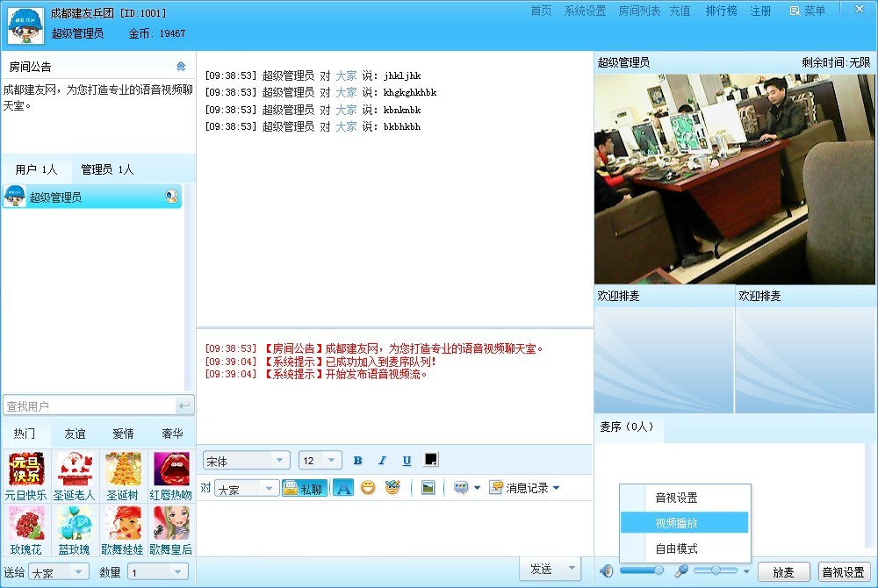Viewport: 878px width, 588px height.
Task: Open the font size 12 dropdown
Action: click(320, 461)
